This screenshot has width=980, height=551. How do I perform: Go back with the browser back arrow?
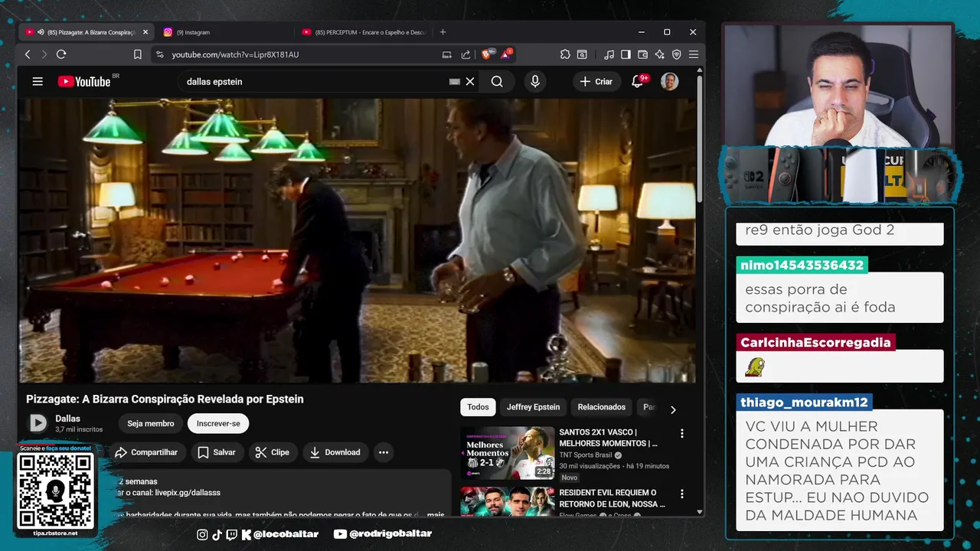tap(28, 54)
